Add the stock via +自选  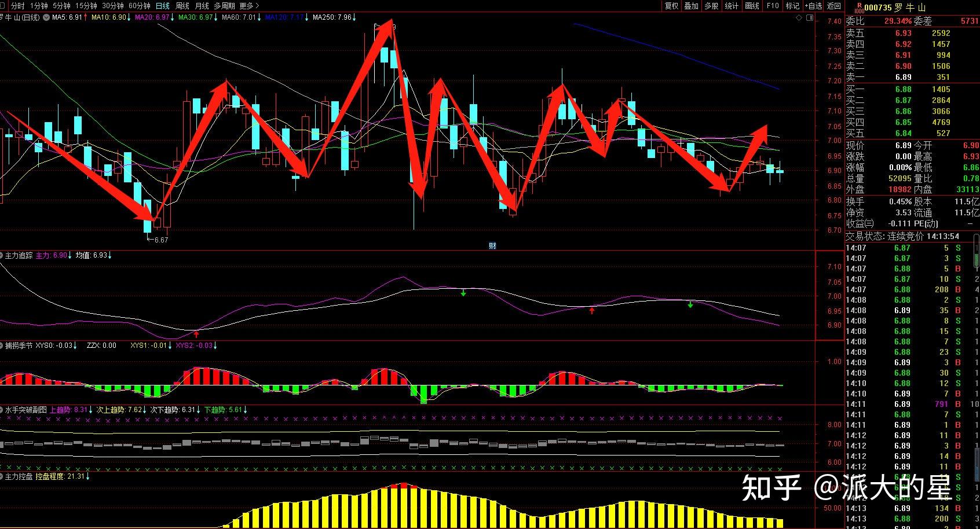click(813, 6)
